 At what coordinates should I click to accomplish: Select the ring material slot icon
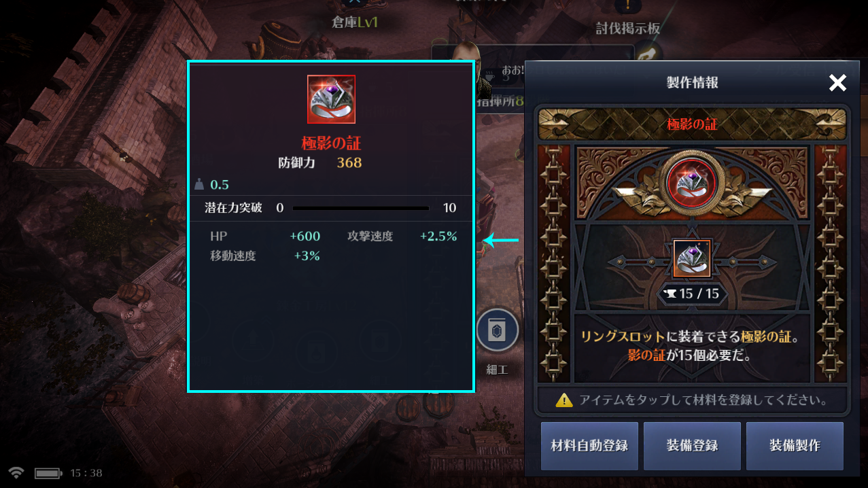[692, 259]
